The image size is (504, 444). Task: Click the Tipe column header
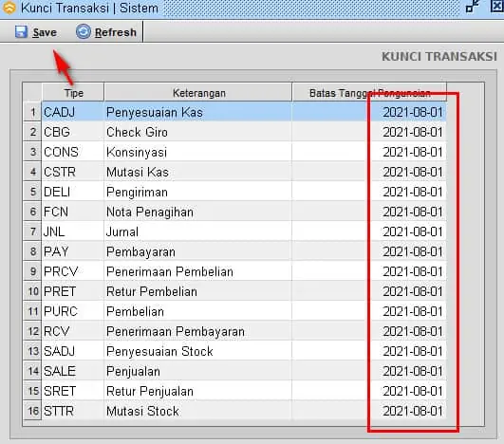[x=73, y=93]
